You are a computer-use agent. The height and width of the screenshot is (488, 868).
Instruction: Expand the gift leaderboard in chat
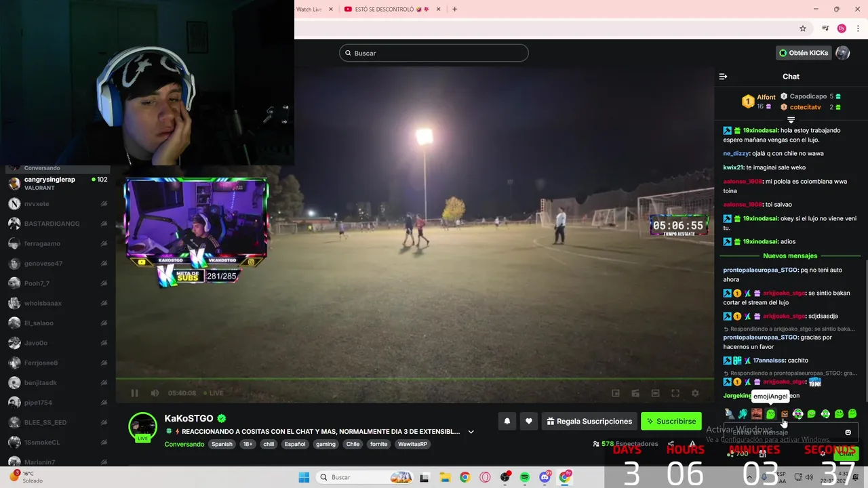click(x=791, y=120)
